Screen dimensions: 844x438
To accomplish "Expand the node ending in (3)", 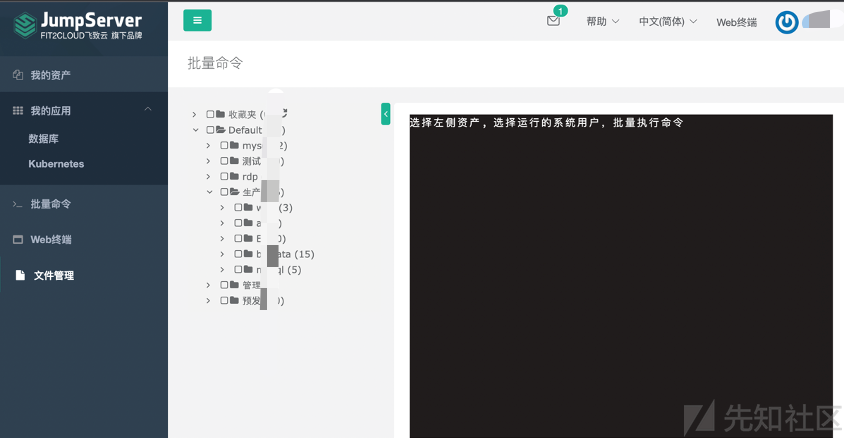I will click(x=222, y=208).
